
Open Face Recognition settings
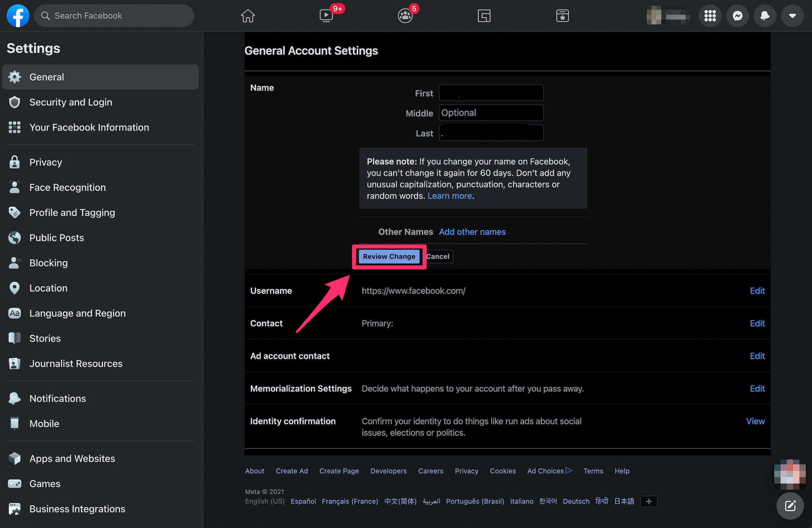pos(100,187)
